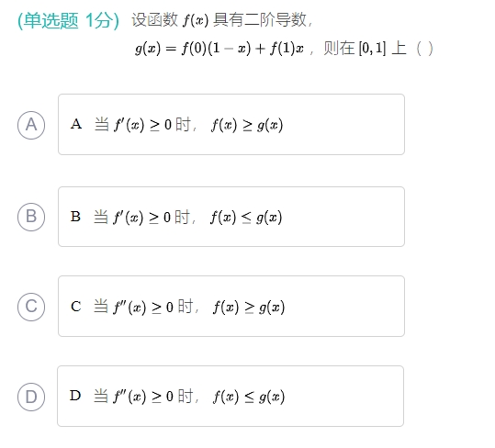Click the empty right side of option C's box
This screenshot has width=495, height=448.
344,307
